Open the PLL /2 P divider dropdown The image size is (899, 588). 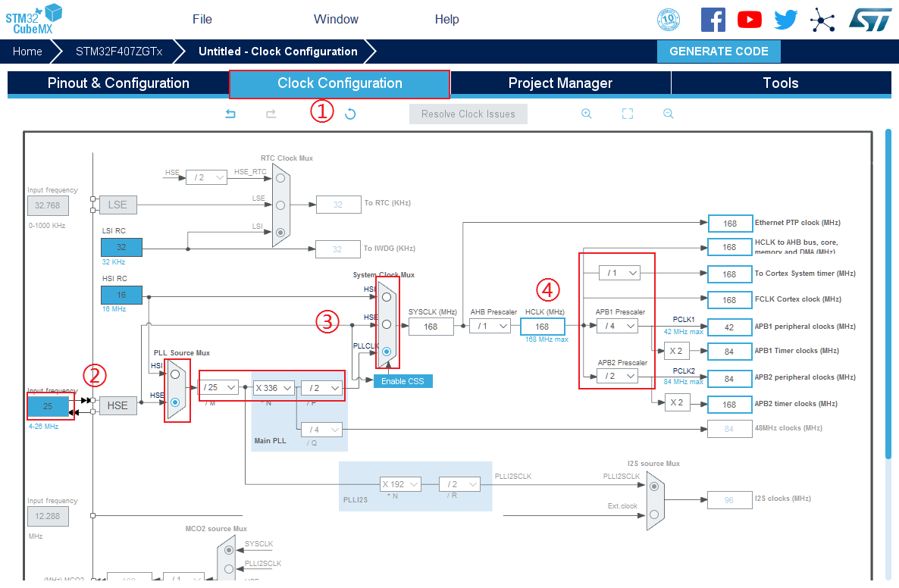click(x=321, y=388)
